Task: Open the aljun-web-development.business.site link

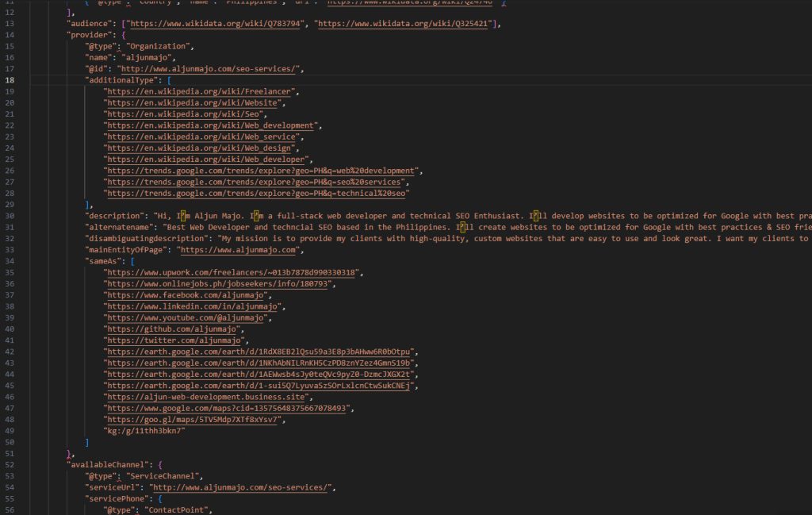Action: pos(206,398)
